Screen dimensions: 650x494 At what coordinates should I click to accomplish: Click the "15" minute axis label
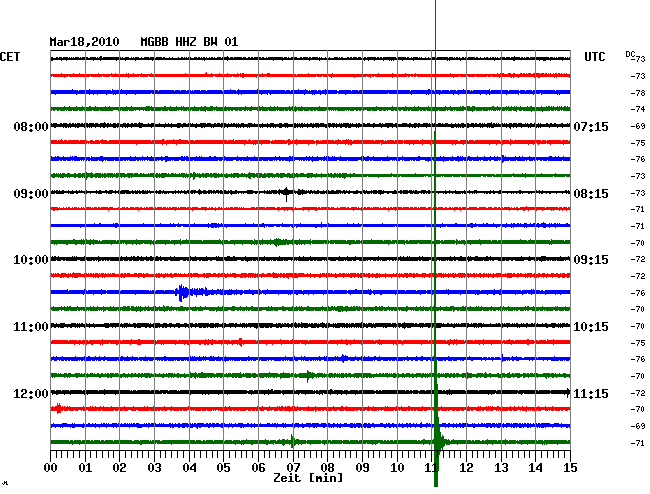pos(570,468)
